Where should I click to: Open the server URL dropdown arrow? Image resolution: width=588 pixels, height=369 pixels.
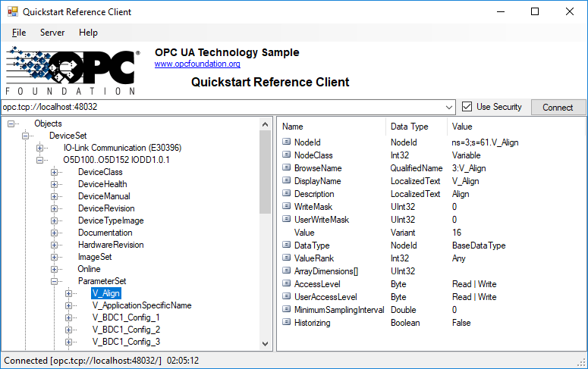click(449, 107)
